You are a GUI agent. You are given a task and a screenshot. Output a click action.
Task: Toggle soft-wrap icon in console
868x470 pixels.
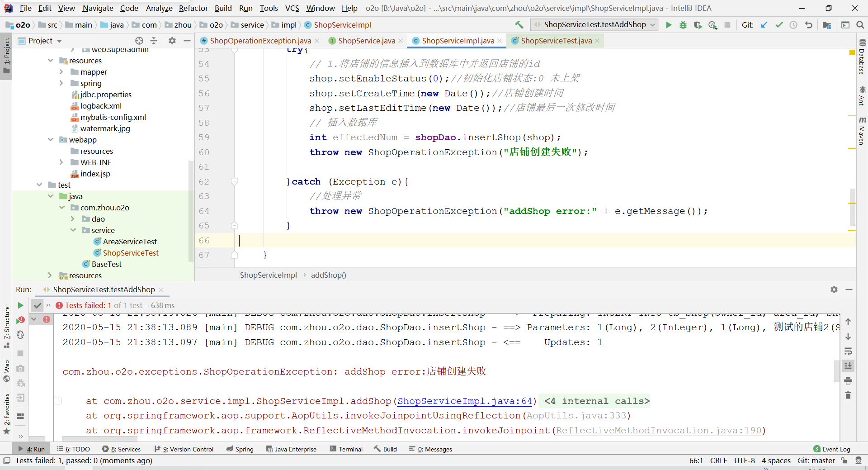click(x=848, y=351)
